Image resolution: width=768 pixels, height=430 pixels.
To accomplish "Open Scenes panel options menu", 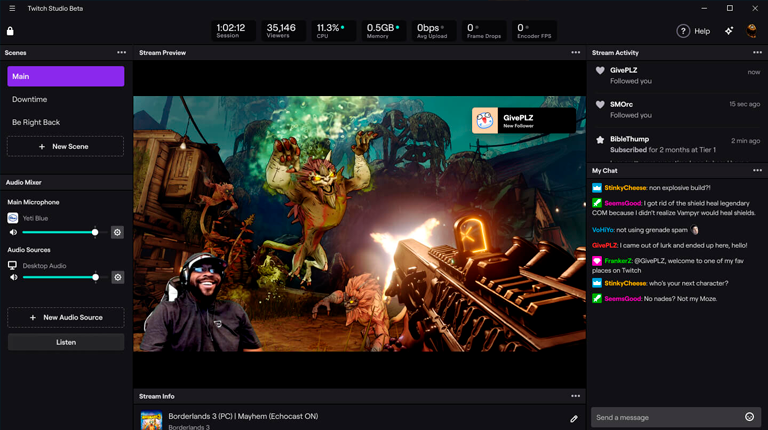I will [121, 52].
